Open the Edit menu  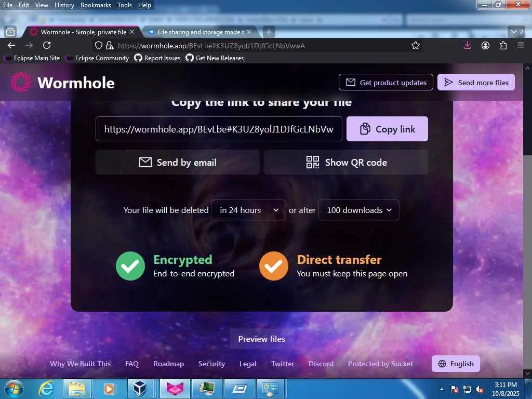(23, 5)
